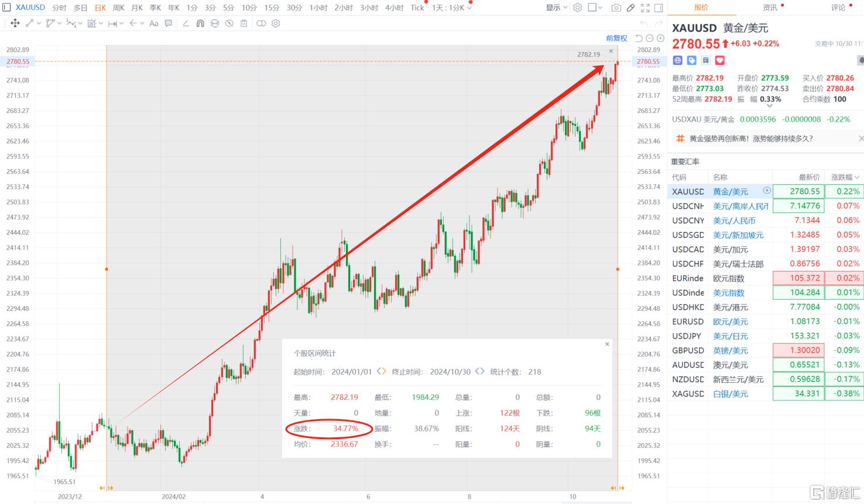Select the Fibonacci measurement tool
Viewport: 864px width, 504px height.
click(x=92, y=23)
